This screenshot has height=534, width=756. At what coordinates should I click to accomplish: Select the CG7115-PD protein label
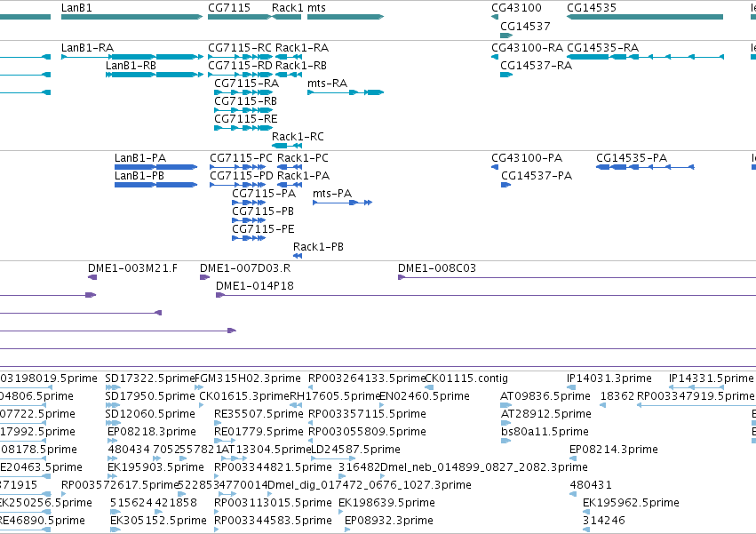tap(242, 176)
